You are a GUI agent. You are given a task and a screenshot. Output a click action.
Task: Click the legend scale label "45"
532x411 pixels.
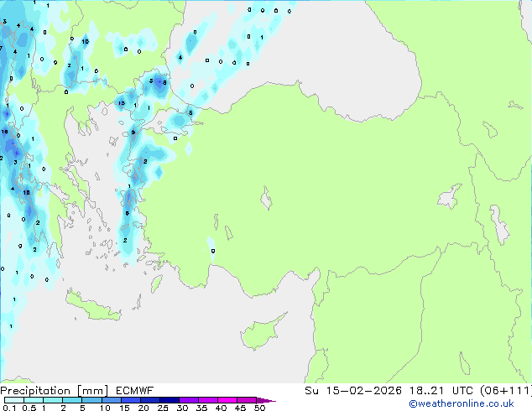click(x=240, y=408)
